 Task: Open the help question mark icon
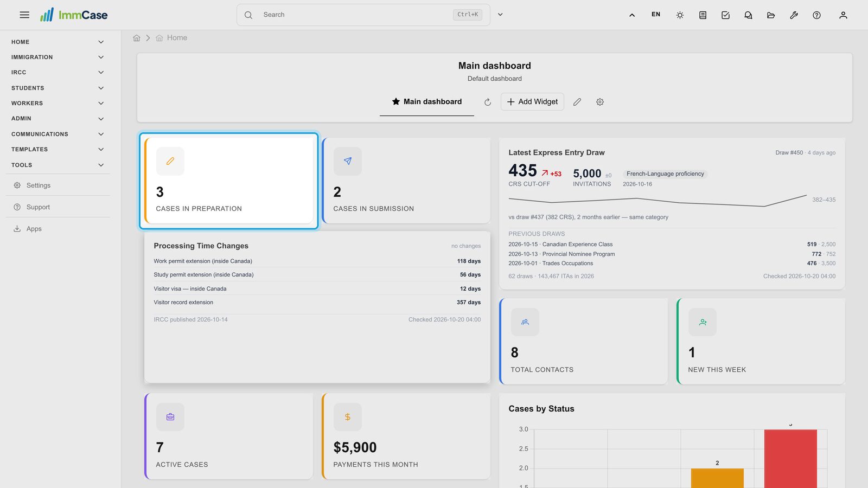click(x=816, y=15)
